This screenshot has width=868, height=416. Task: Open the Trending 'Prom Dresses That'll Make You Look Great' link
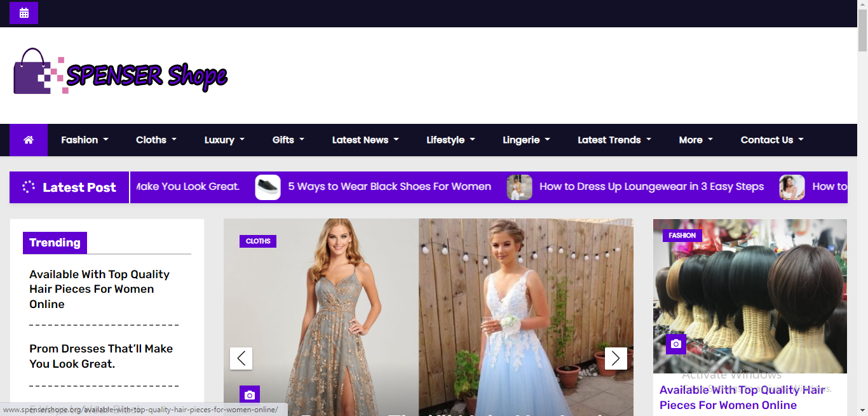tap(101, 356)
